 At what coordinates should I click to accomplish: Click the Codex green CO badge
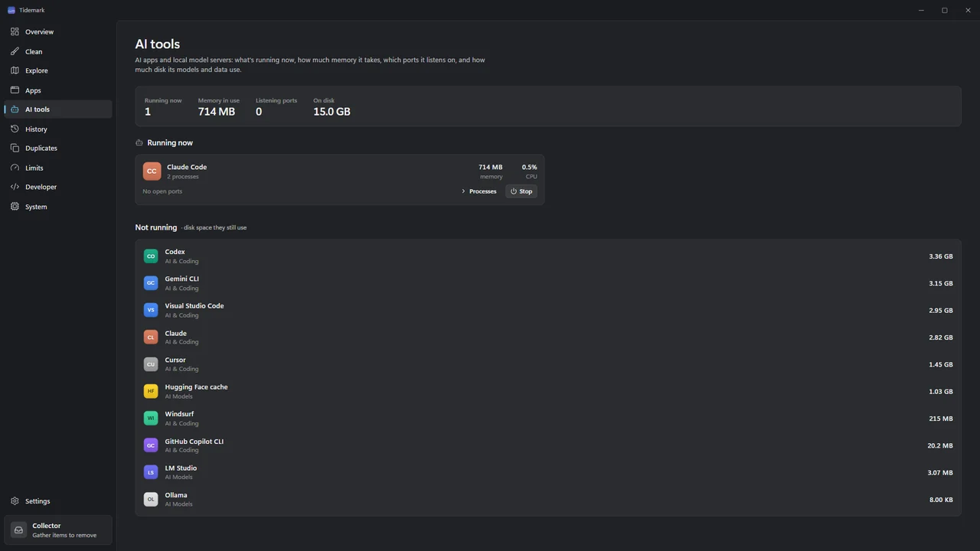(151, 256)
